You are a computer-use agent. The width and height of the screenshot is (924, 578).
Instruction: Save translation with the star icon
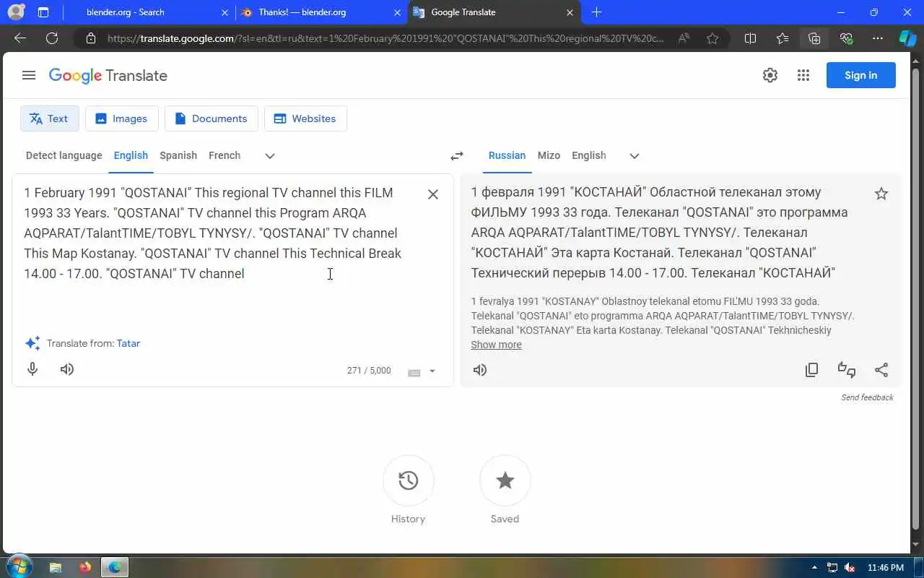tap(881, 194)
